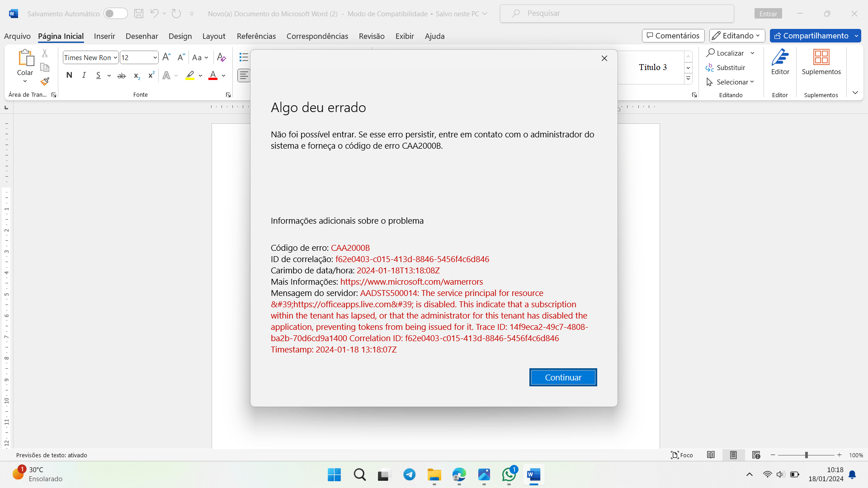Viewport: 868px width, 488px height.
Task: Switch to the Inserir tab
Action: (104, 36)
